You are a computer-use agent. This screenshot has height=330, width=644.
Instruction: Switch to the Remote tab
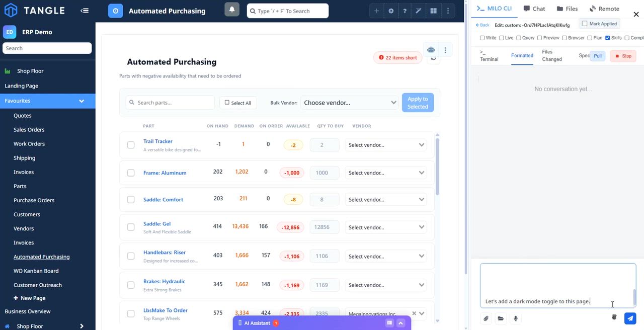(x=604, y=9)
